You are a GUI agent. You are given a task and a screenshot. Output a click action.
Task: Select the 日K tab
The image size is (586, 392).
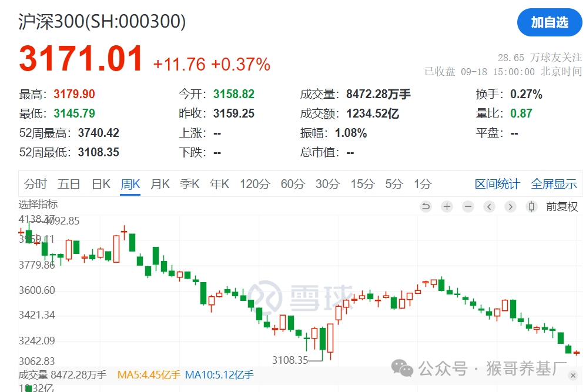tap(101, 184)
